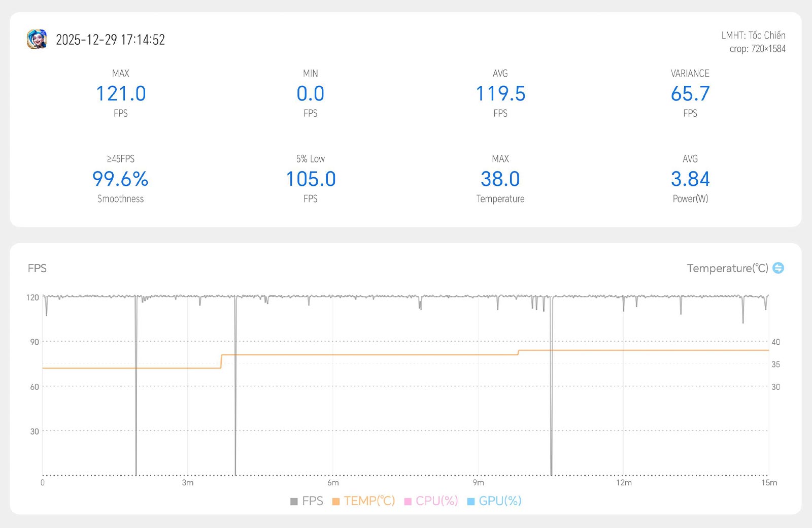Show the GPU(%) series via legend label
The width and height of the screenshot is (812, 528).
click(x=500, y=501)
